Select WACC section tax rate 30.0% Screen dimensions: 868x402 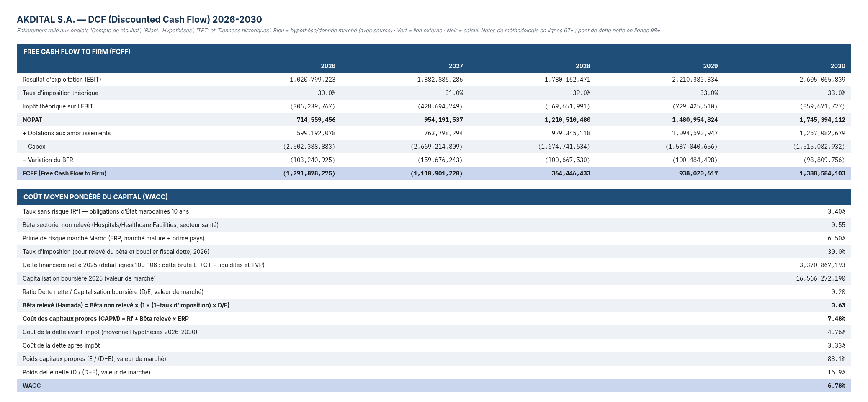(836, 252)
